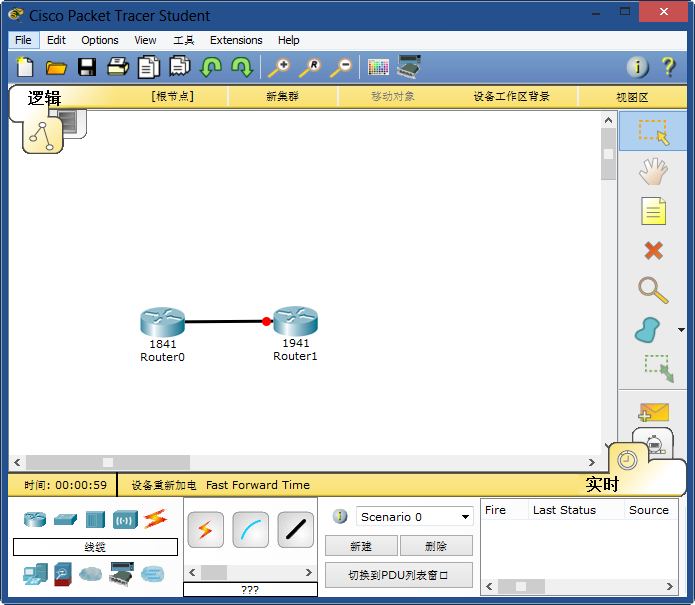Click the Router0 1841 device
Screen dimensions: 695x605
pos(162,322)
